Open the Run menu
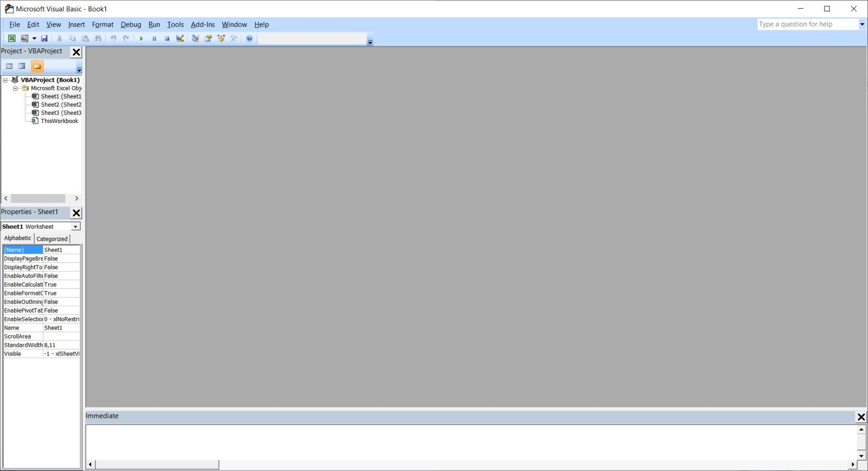 pyautogui.click(x=154, y=24)
